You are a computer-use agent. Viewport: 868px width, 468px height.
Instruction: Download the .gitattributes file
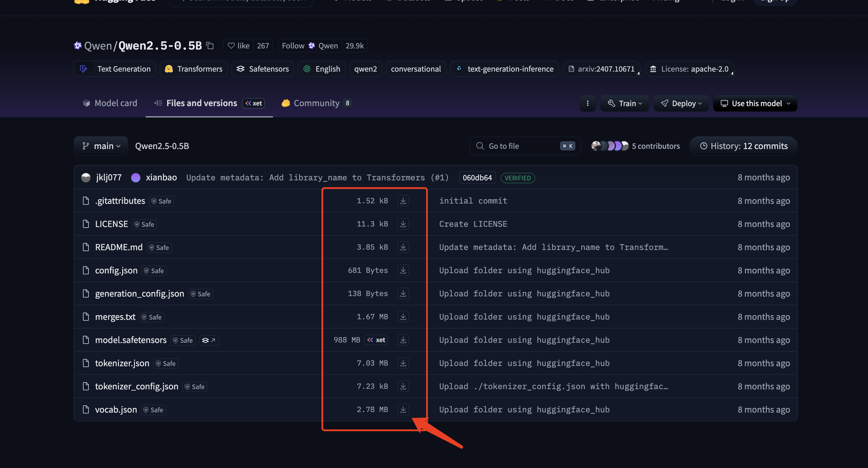[403, 201]
